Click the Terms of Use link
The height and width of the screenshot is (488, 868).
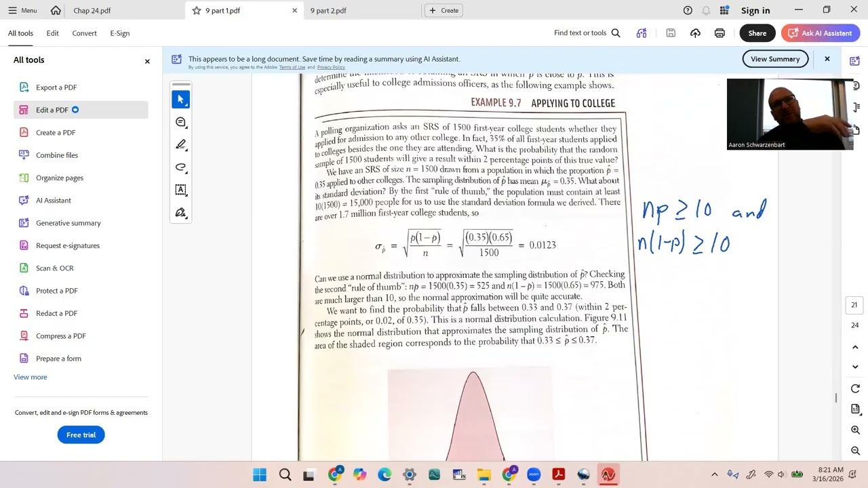292,67
